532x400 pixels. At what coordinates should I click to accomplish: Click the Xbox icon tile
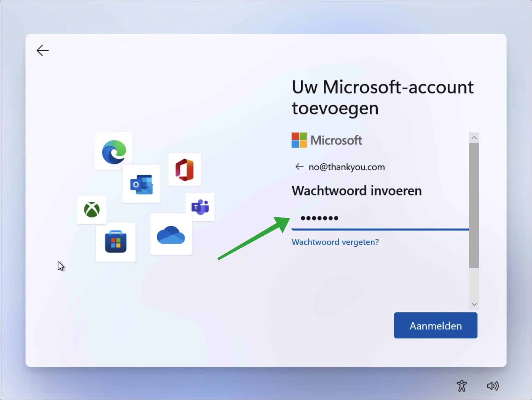92,210
